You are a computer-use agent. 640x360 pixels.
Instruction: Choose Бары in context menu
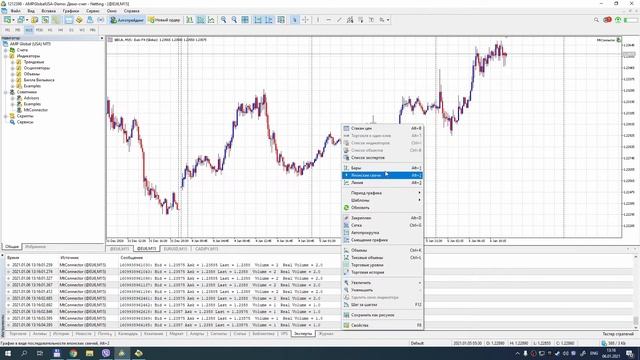coord(382,168)
